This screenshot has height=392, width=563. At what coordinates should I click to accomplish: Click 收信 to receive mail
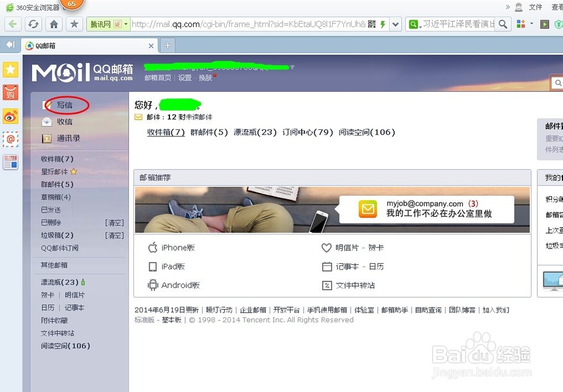[x=65, y=122]
